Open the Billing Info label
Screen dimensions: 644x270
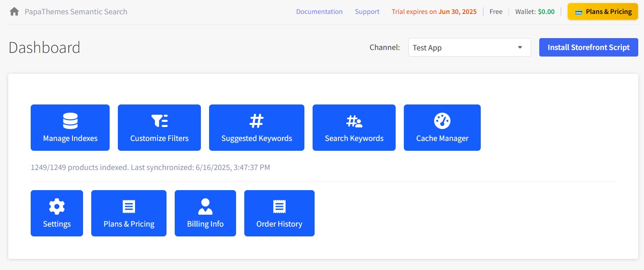coord(205,224)
